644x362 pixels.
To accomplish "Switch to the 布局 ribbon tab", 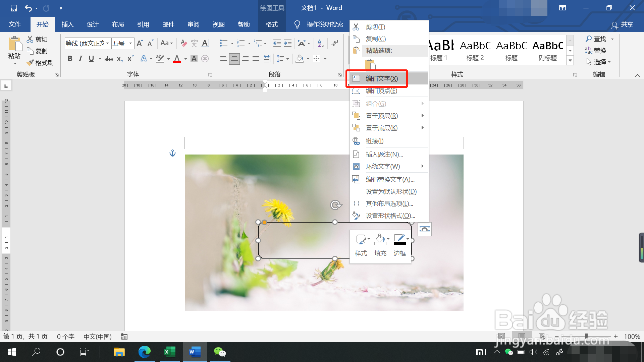I will [118, 24].
